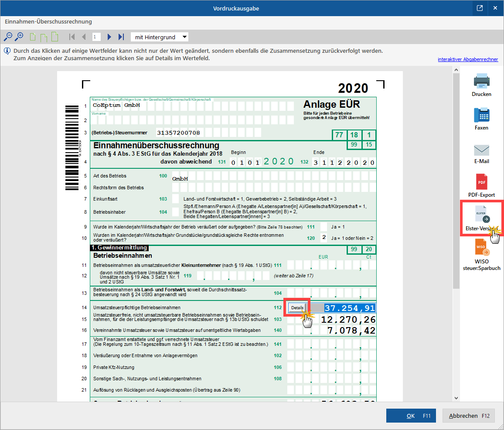The image size is (504, 430).
Task: Click the Anlagevermögen amount field 102
Action: [331, 355]
